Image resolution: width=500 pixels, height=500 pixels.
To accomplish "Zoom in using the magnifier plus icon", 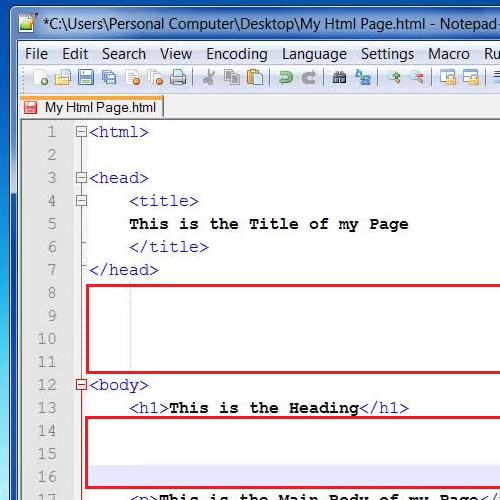I will [x=394, y=77].
